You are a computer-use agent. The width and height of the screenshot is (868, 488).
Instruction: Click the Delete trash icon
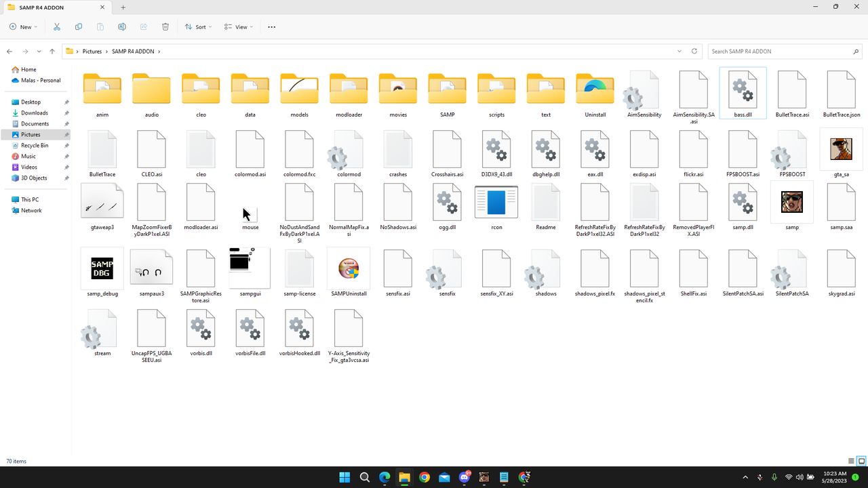point(165,27)
